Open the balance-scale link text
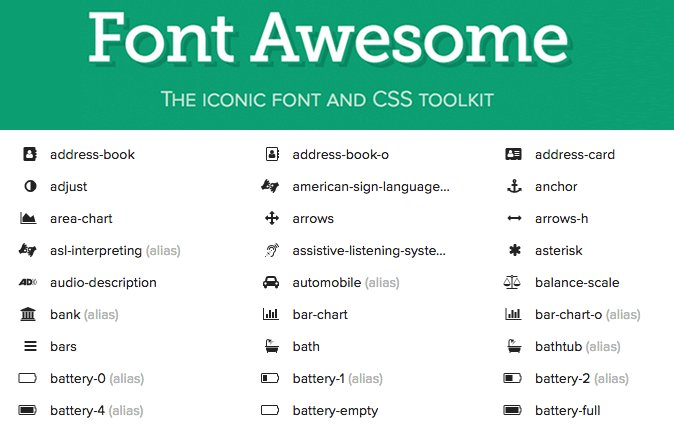The image size is (674, 424). 577,283
